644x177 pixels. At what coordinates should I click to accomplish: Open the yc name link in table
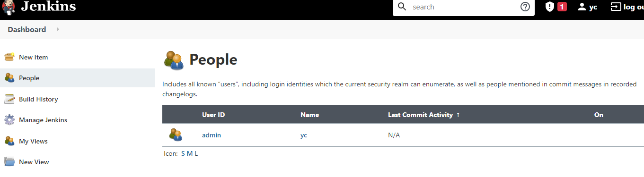[x=304, y=135]
